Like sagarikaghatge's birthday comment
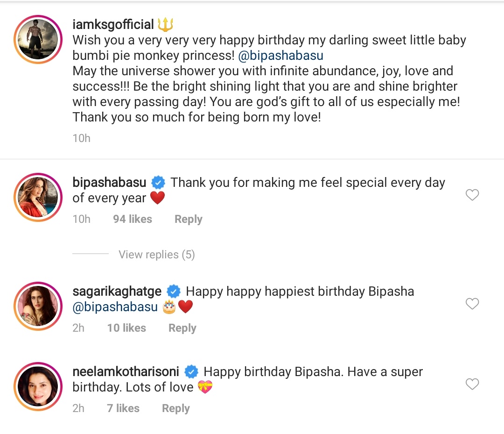504x434 pixels. pyautogui.click(x=472, y=304)
